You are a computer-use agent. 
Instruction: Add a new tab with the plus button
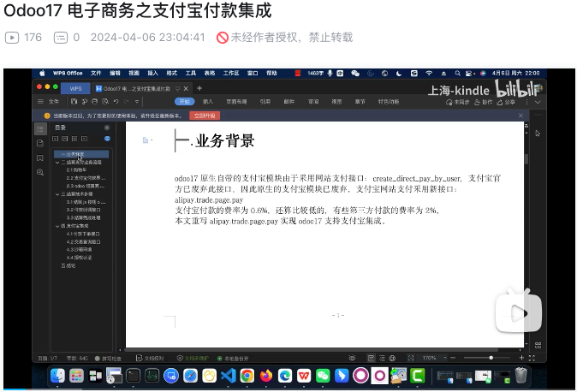pos(199,88)
